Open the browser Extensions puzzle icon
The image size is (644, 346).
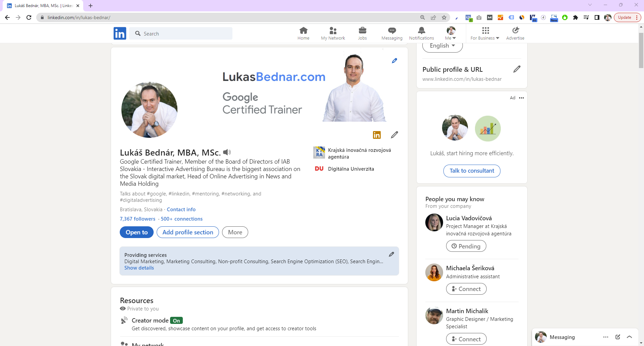click(x=576, y=17)
